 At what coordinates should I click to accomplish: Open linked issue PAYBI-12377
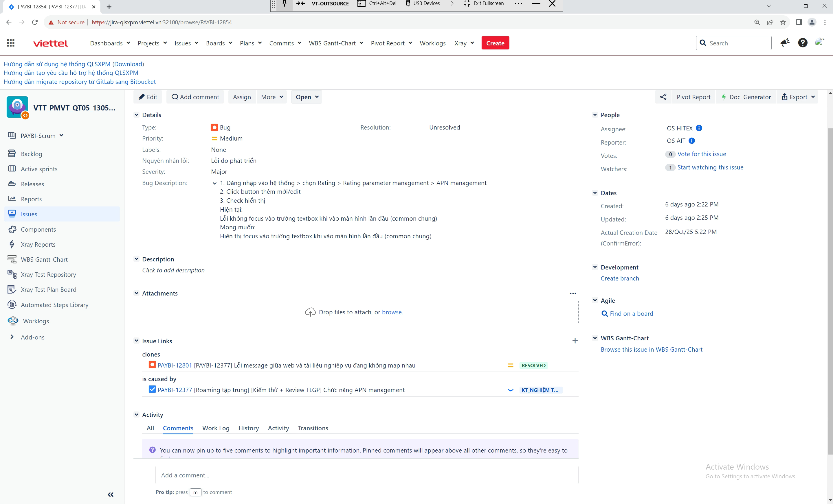coord(175,390)
